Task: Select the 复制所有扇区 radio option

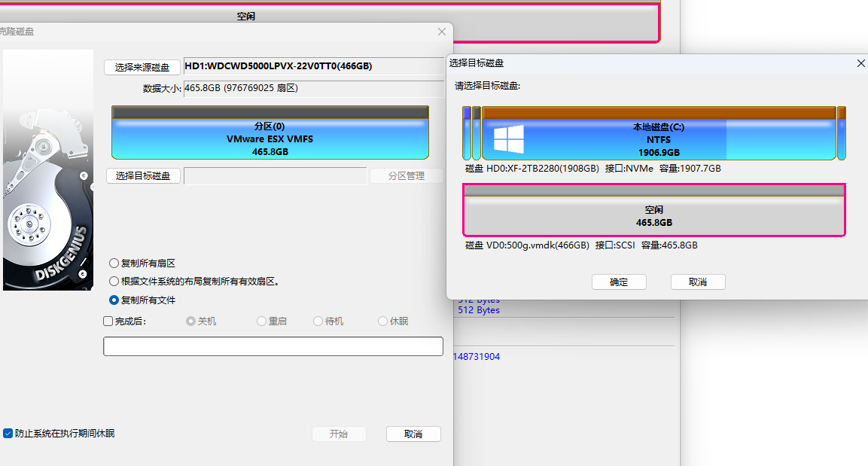Action: pyautogui.click(x=114, y=263)
